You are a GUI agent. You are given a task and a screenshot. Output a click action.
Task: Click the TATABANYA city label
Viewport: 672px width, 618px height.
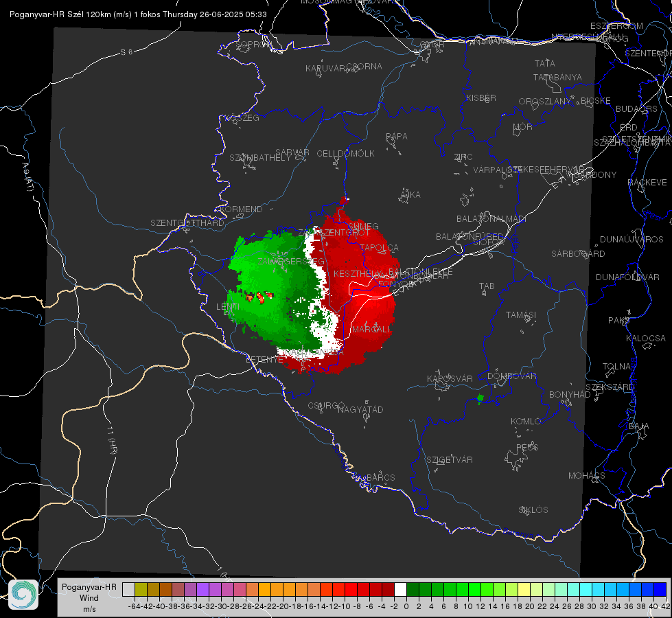coord(557,77)
